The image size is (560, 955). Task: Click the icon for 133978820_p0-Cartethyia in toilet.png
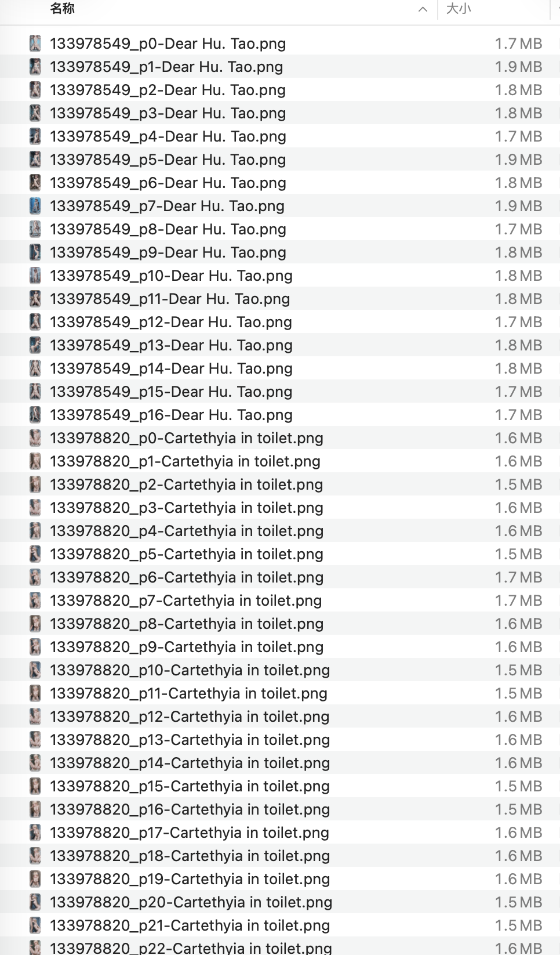35,438
